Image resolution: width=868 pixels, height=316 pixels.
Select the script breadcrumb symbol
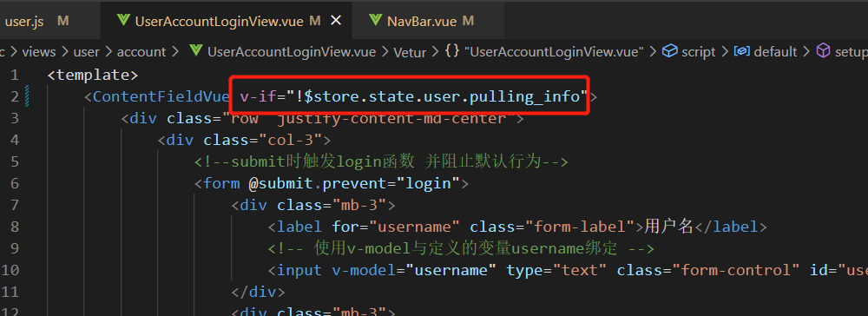click(699, 52)
